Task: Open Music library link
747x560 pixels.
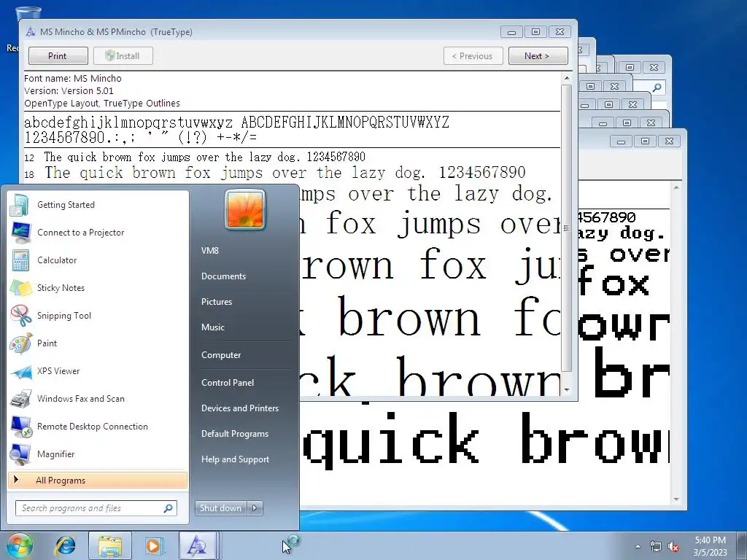Action: tap(212, 327)
